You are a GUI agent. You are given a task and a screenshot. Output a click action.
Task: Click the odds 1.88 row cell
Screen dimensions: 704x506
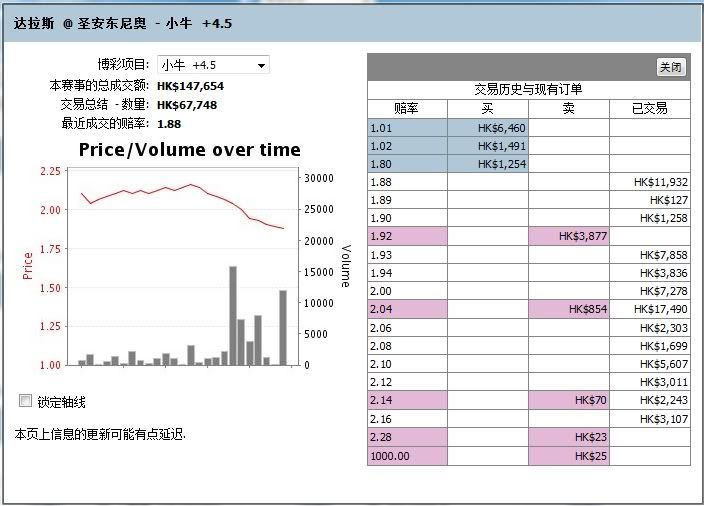click(x=406, y=182)
